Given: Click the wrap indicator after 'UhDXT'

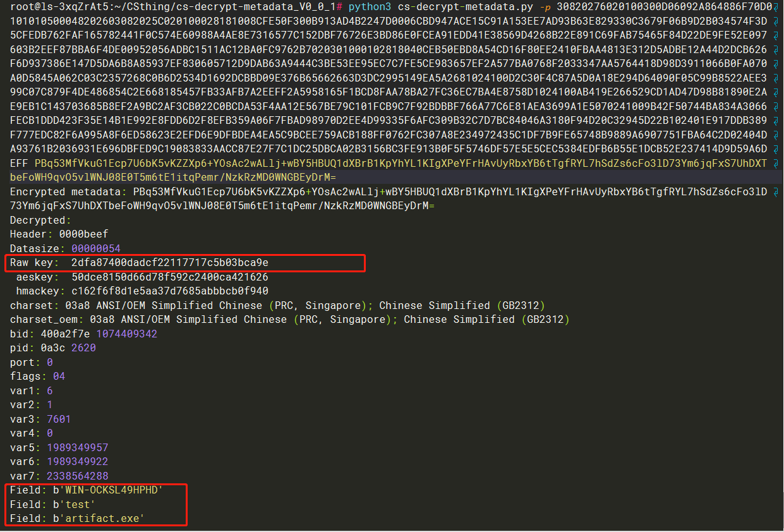Looking at the screenshot, I should [x=777, y=163].
